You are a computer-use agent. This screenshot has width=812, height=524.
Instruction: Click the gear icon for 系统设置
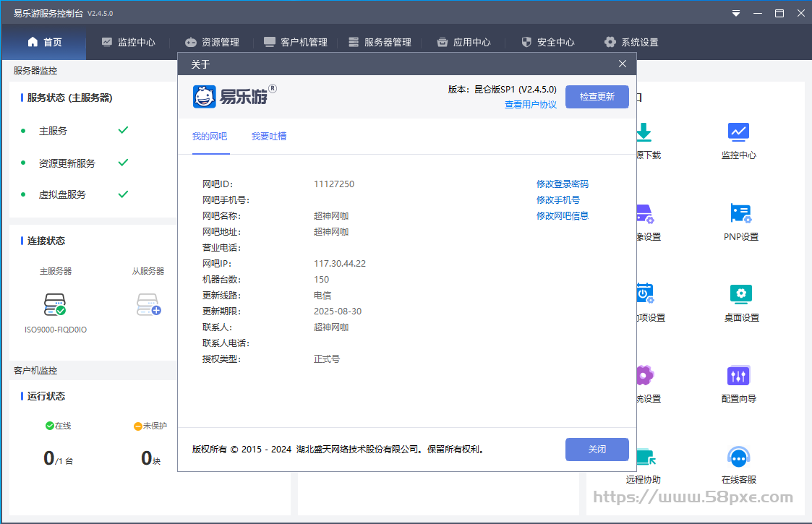[x=610, y=42]
